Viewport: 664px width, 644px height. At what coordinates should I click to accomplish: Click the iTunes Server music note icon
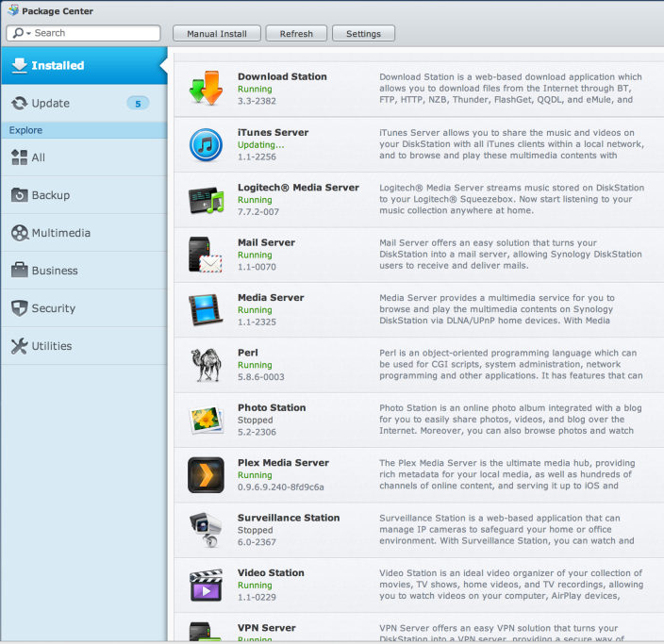click(206, 145)
